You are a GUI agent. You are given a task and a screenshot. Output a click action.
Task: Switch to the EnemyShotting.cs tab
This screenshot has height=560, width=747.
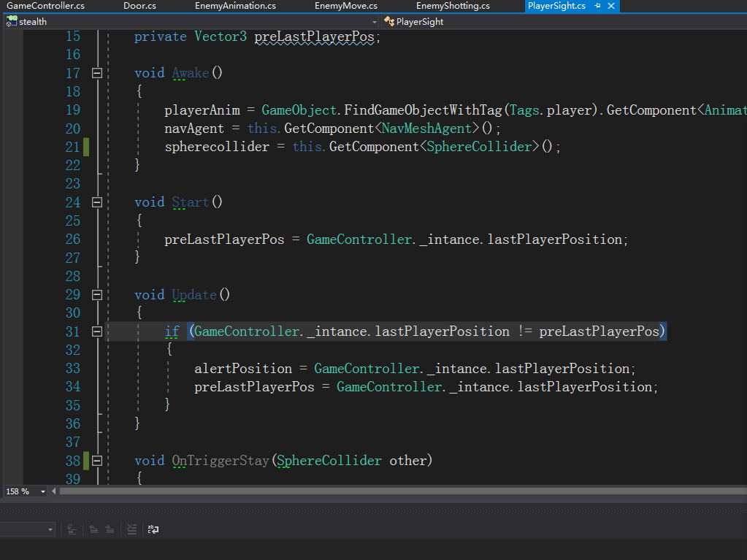(x=453, y=6)
